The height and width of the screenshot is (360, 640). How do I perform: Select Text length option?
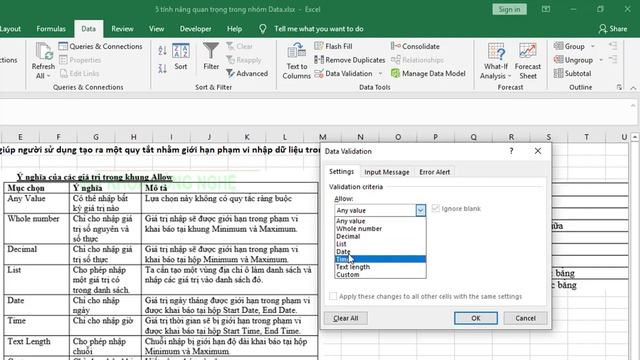(380, 267)
